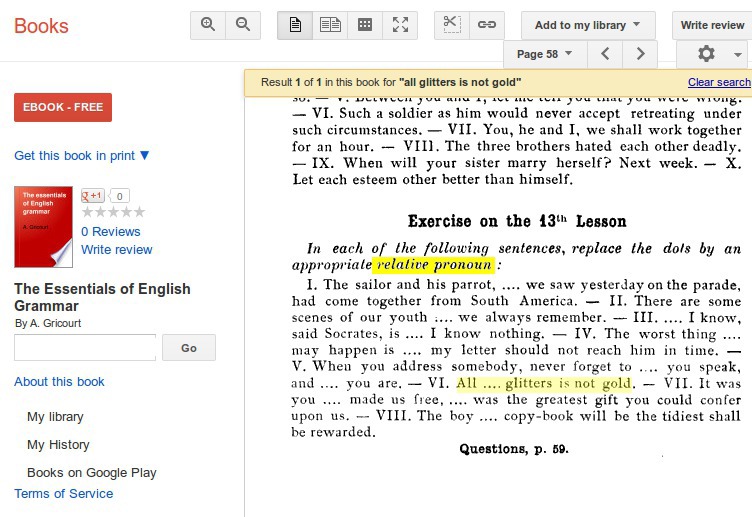Go to next page arrow

pos(641,54)
